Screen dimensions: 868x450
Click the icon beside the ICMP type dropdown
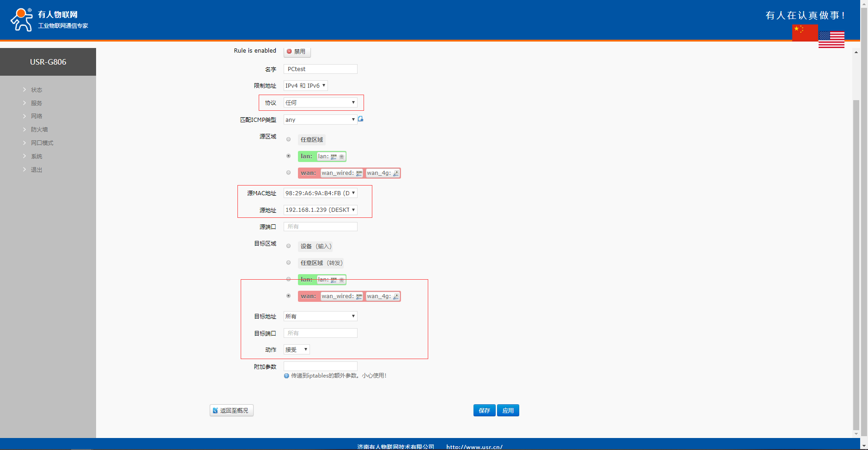coord(361,119)
